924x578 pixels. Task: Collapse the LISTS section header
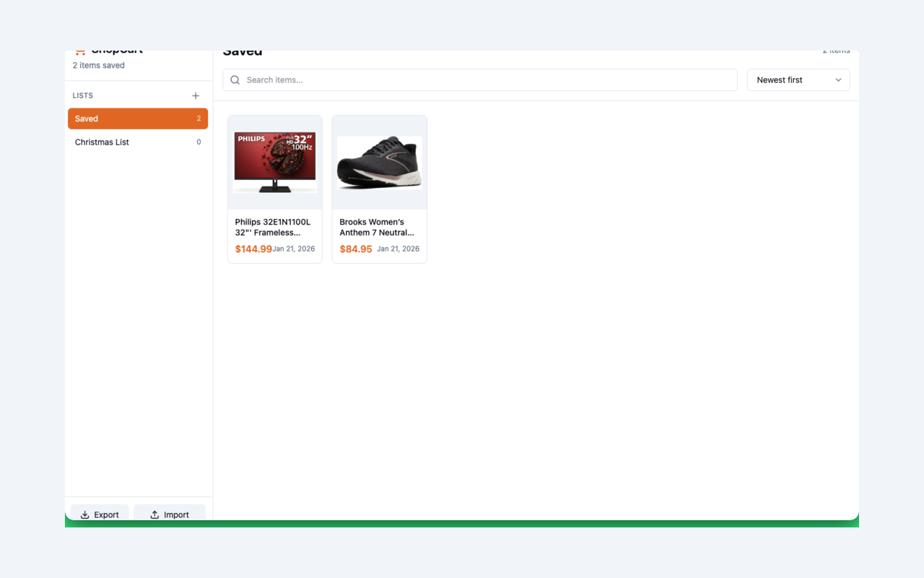[x=82, y=95]
